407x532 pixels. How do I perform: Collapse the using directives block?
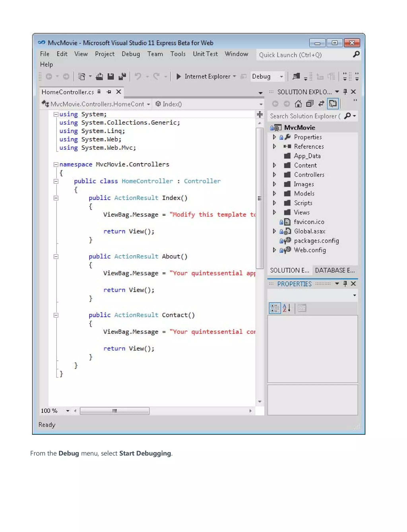click(56, 114)
